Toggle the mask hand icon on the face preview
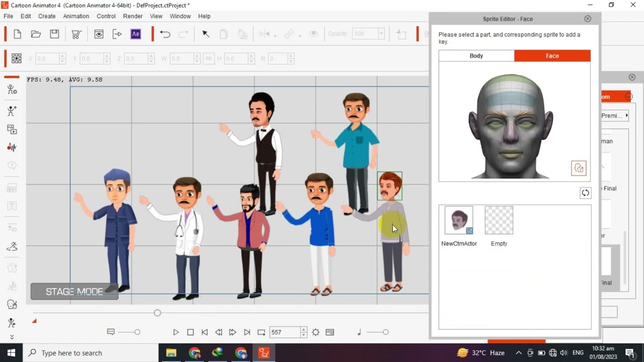This screenshot has height=362, width=644. click(579, 168)
